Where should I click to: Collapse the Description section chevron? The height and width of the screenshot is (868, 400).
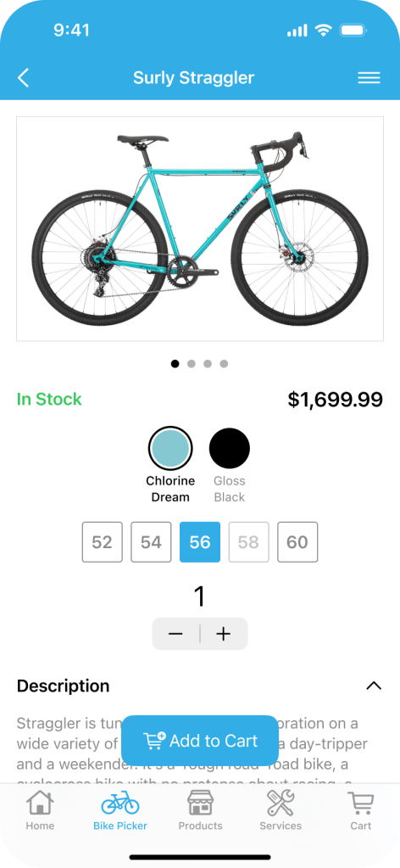click(374, 686)
